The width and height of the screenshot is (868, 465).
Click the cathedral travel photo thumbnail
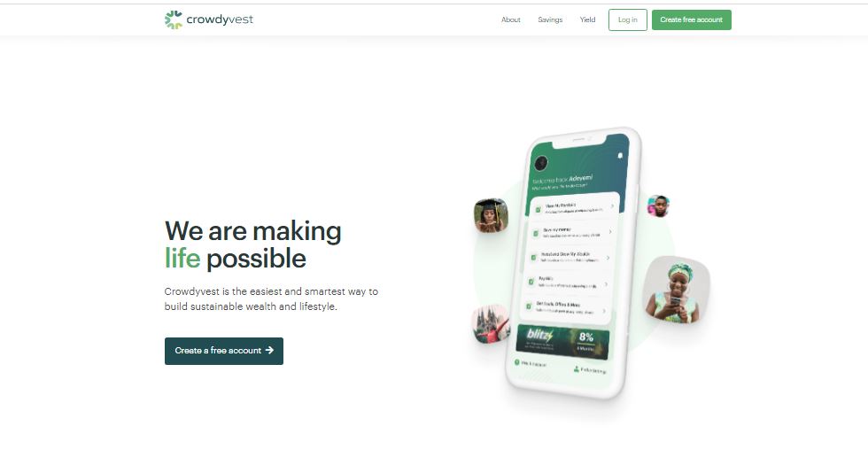[492, 324]
